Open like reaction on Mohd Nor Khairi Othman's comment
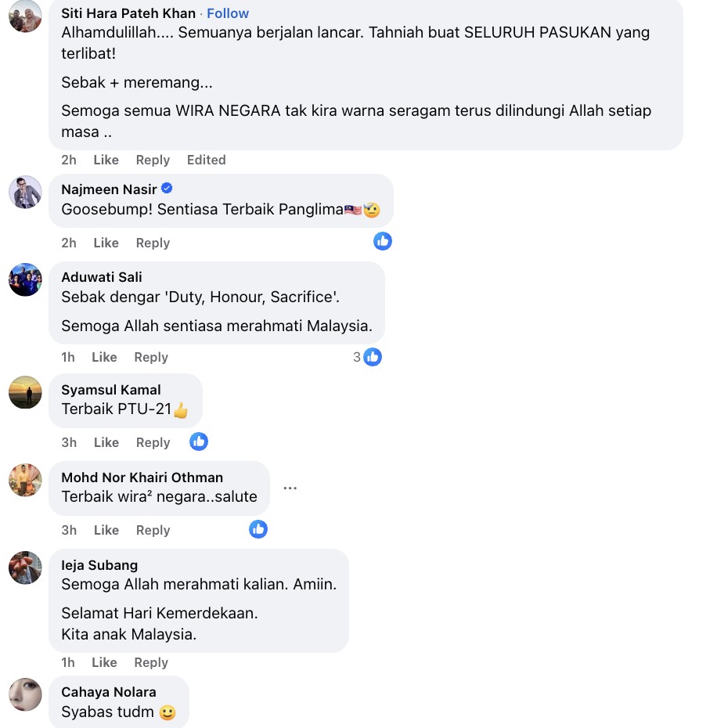717x728 pixels. click(x=258, y=529)
